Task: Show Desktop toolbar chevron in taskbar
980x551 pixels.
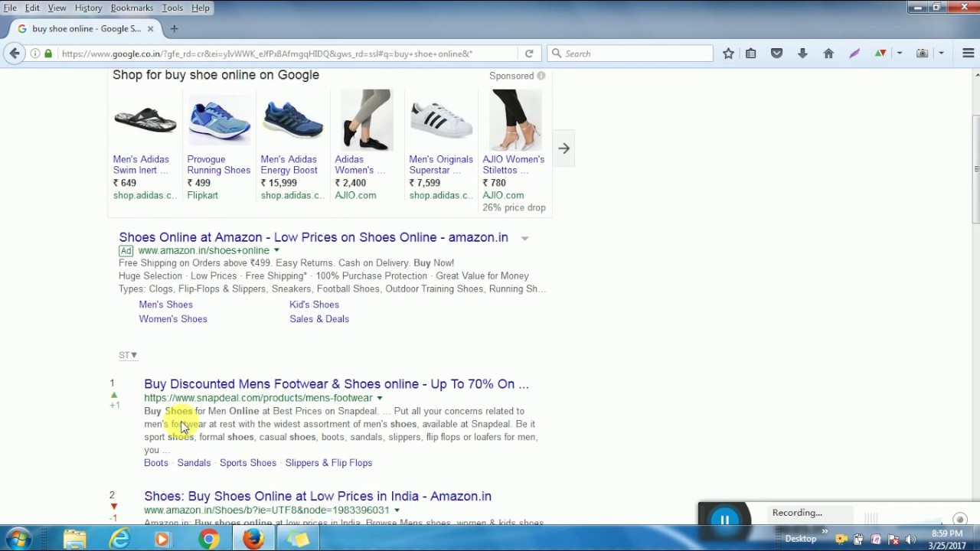Action: pyautogui.click(x=825, y=531)
